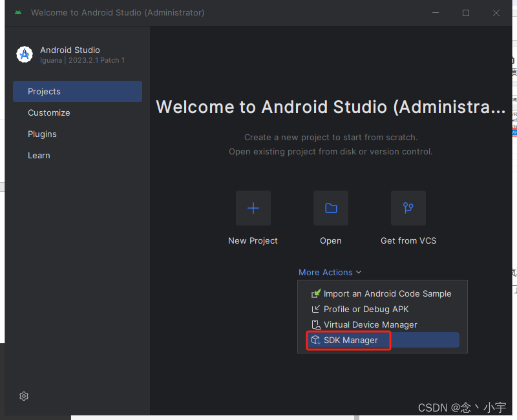517x420 pixels.
Task: Click the SDK Manager box icon
Action: point(316,340)
